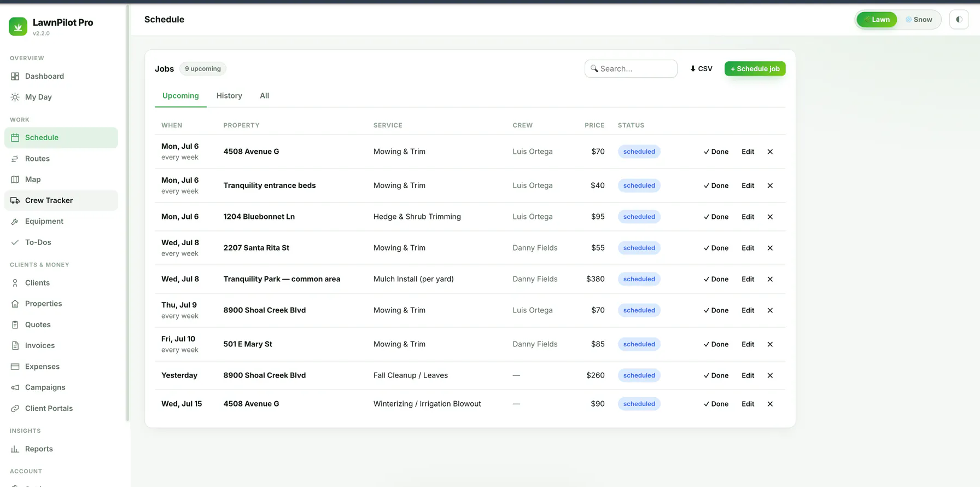The height and width of the screenshot is (487, 980).
Task: Delete the 4508 Avenue G Jul 6 job
Action: [770, 152]
